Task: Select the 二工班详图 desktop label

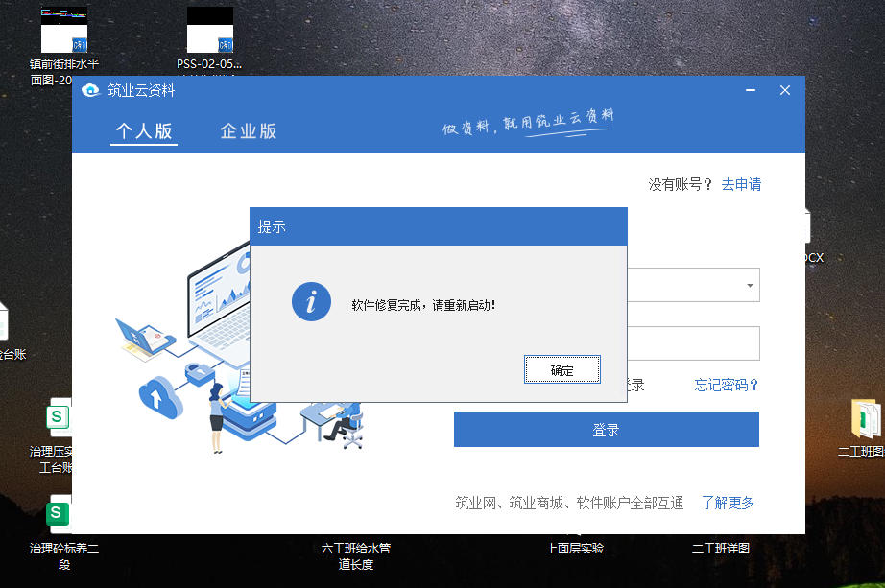Action: [x=721, y=549]
